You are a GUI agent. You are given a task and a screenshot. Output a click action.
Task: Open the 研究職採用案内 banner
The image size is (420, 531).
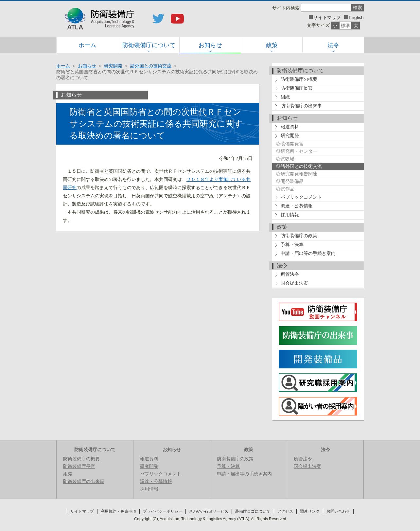coord(318,383)
